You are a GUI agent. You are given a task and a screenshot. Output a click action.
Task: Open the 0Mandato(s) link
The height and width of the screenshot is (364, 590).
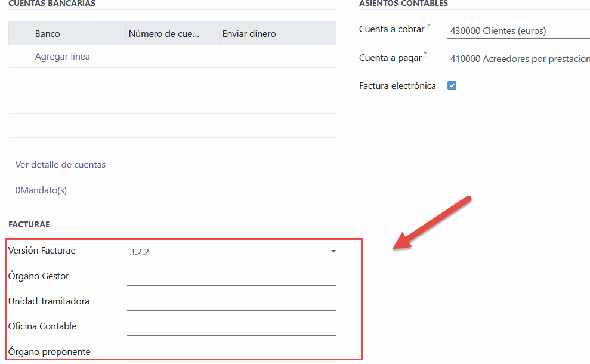(x=41, y=190)
